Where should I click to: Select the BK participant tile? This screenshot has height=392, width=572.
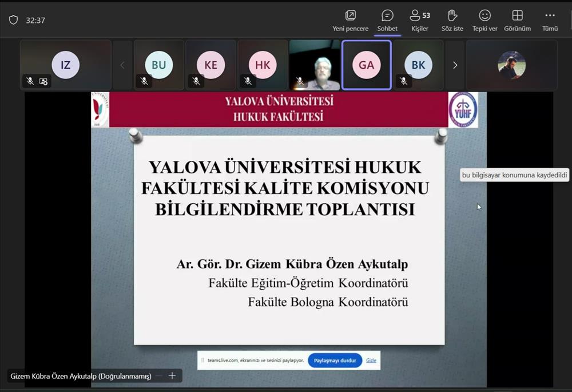click(x=418, y=65)
